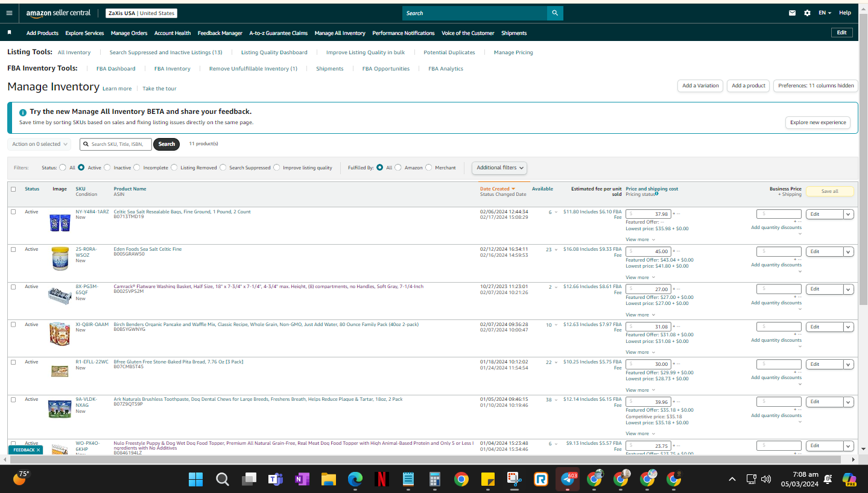This screenshot has width=868, height=493.
Task: Click the Add a Variation button
Action: 700,86
